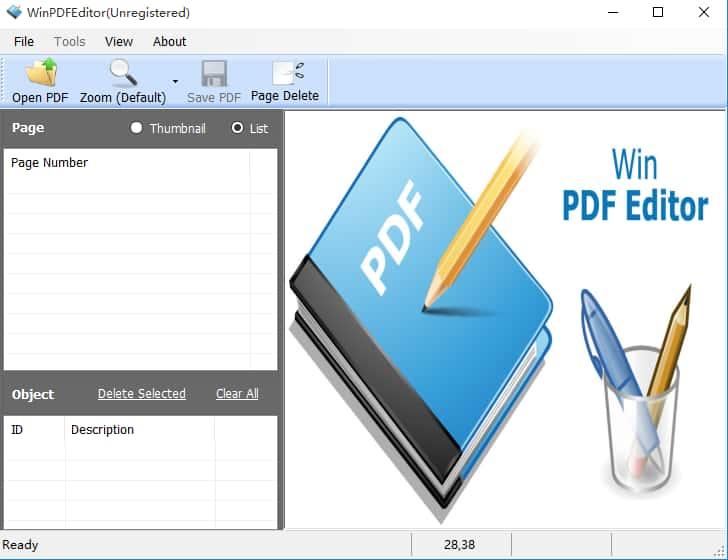The width and height of the screenshot is (728, 560).
Task: Open the Tools menu
Action: (x=70, y=42)
